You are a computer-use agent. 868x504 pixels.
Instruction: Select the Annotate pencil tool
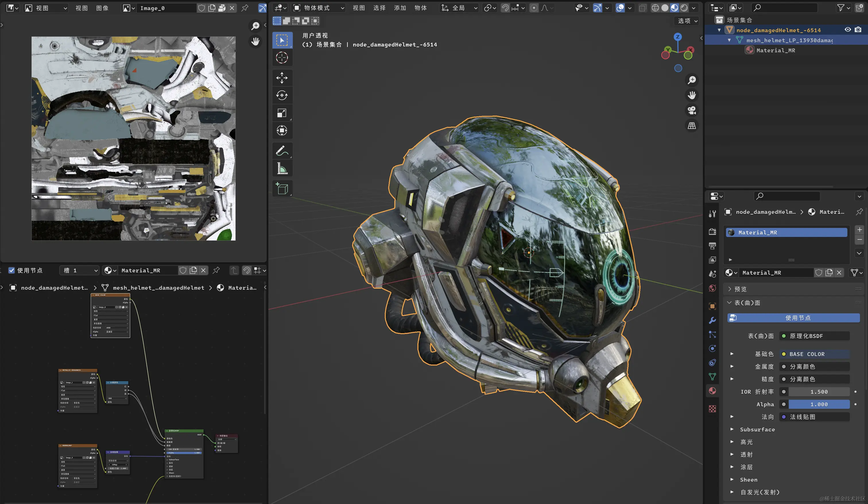(282, 151)
